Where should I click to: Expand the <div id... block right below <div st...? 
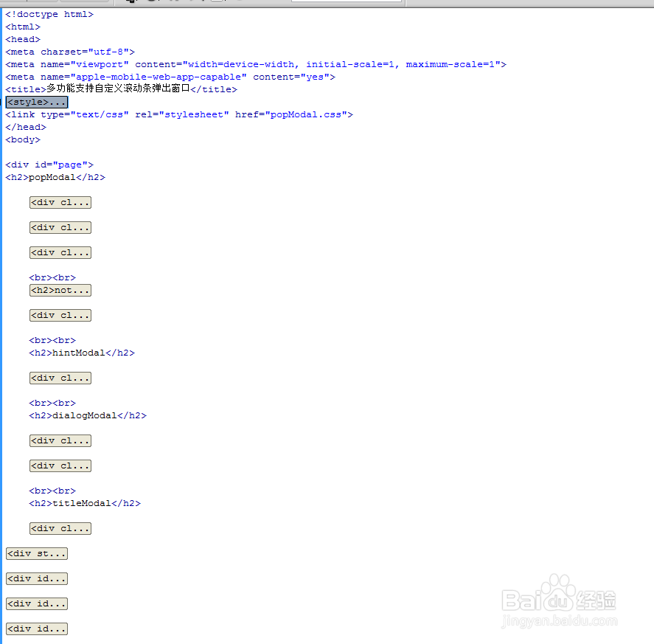37,578
